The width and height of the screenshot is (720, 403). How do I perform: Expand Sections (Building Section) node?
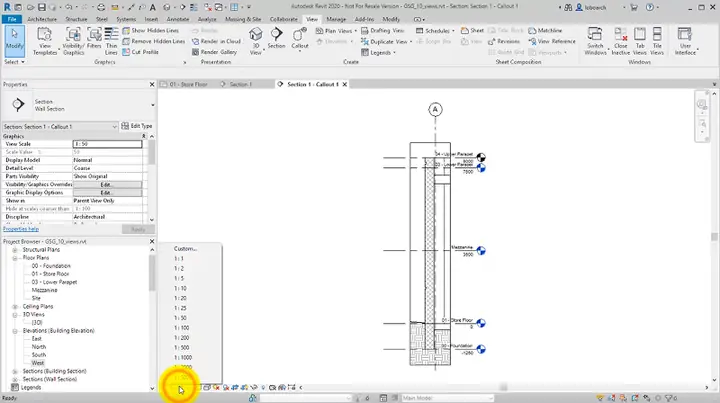15,371
